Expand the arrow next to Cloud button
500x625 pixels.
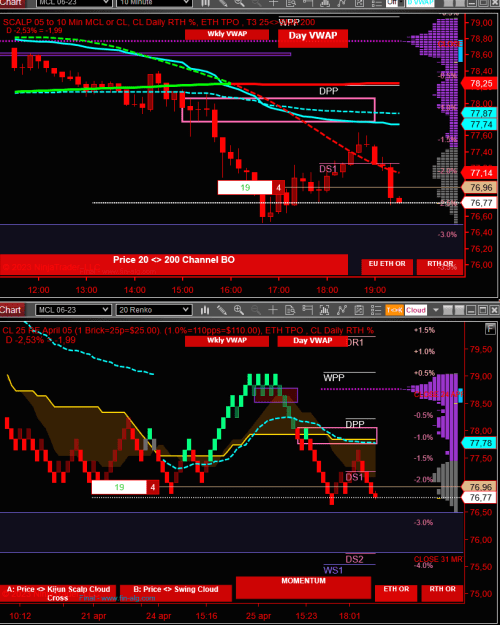435,310
